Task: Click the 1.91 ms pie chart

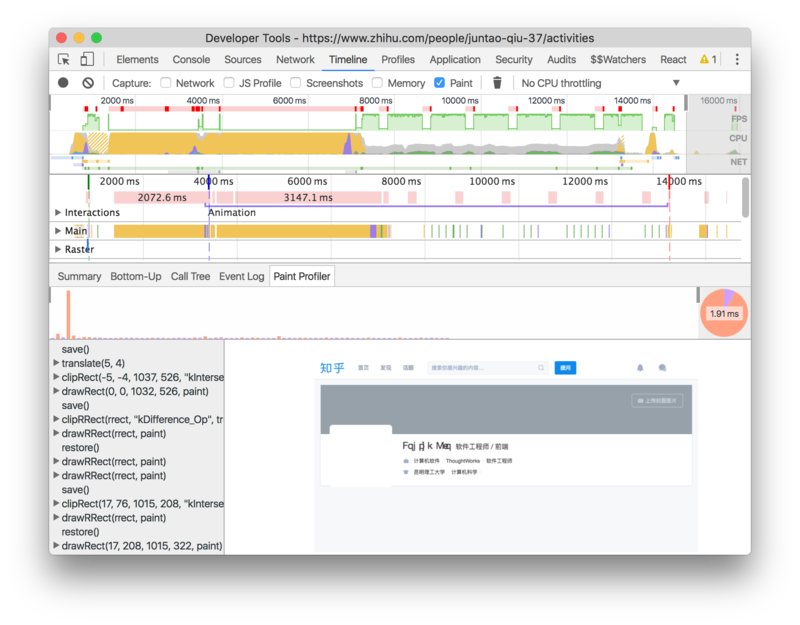Action: 724,313
